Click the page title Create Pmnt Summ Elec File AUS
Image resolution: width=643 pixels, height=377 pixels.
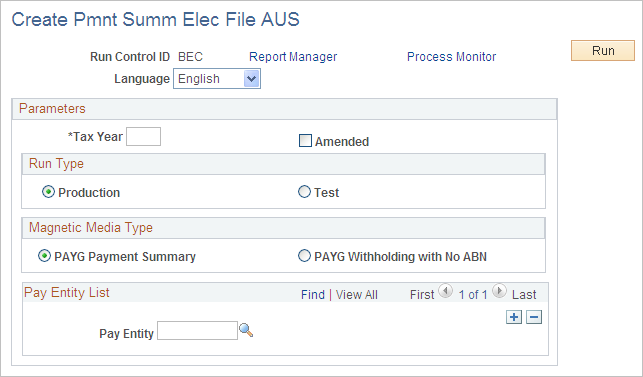pyautogui.click(x=155, y=19)
